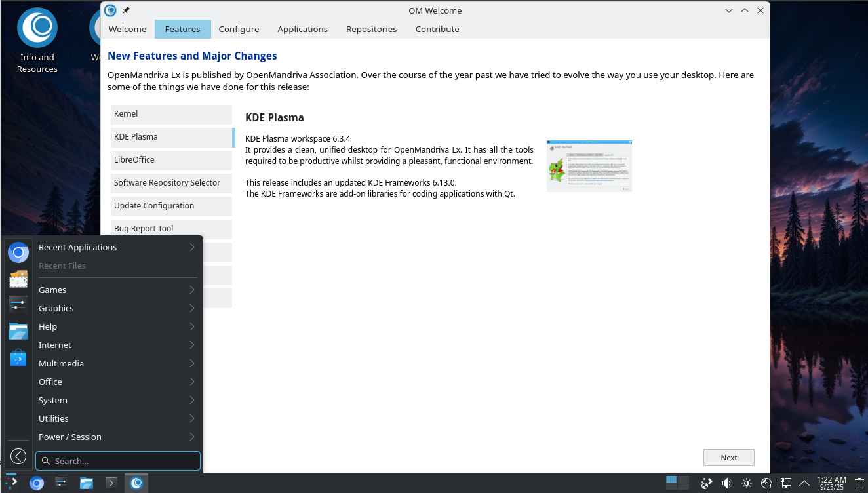
Task: Switch to the Configure tab
Action: pyautogui.click(x=239, y=29)
